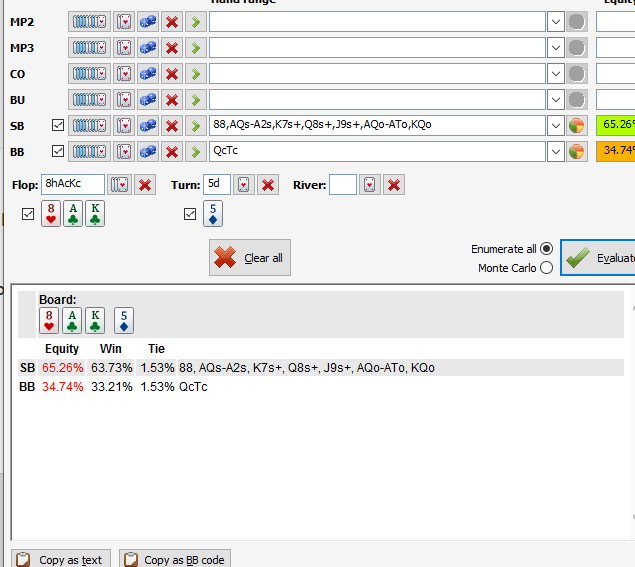Open SB range pie chart
Image resolution: width=635 pixels, height=567 pixels.
click(577, 126)
